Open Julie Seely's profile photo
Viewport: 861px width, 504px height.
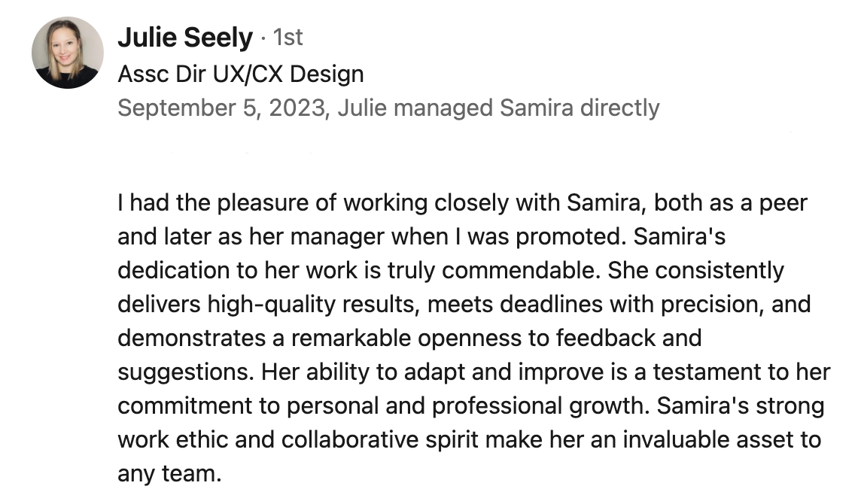(68, 53)
